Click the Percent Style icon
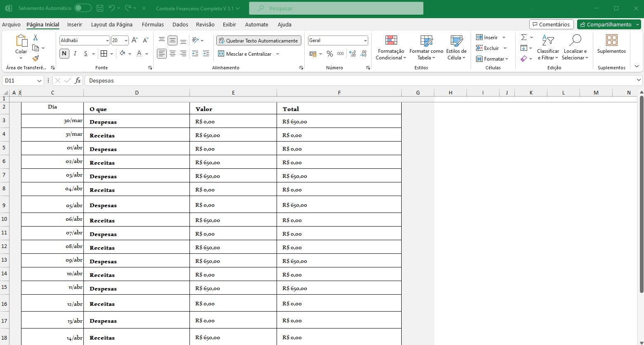The width and height of the screenshot is (644, 345). tap(329, 54)
